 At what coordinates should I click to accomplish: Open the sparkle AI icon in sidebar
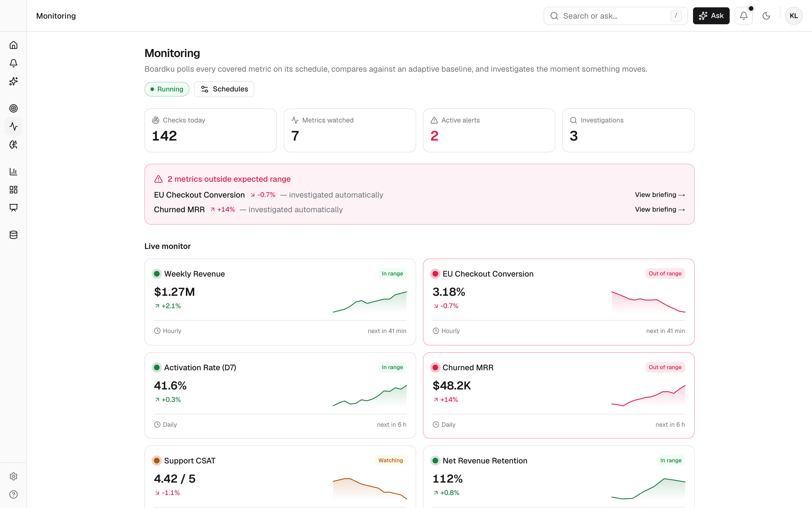[x=14, y=81]
